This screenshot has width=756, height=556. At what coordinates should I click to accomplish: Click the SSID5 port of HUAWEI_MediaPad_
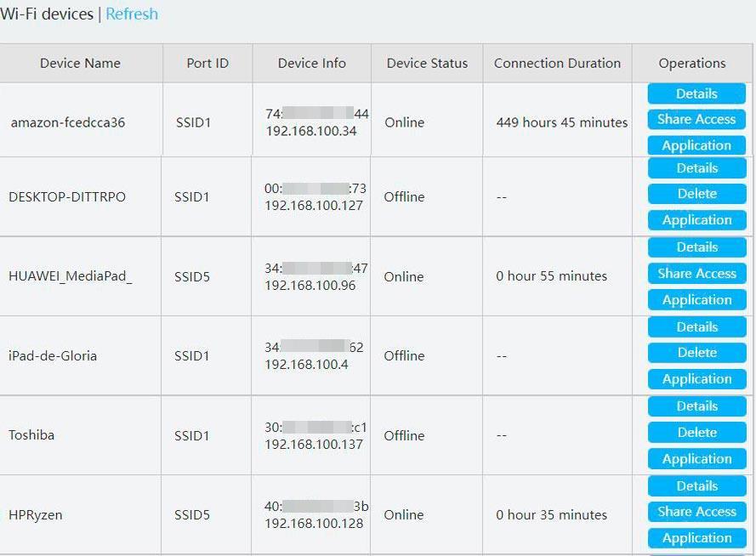point(192,276)
